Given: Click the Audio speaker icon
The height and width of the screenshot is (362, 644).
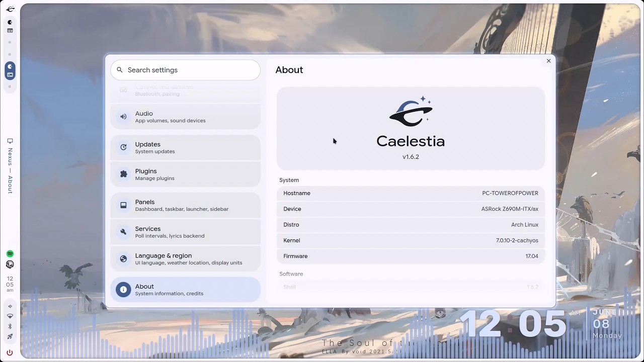Looking at the screenshot, I should [123, 117].
